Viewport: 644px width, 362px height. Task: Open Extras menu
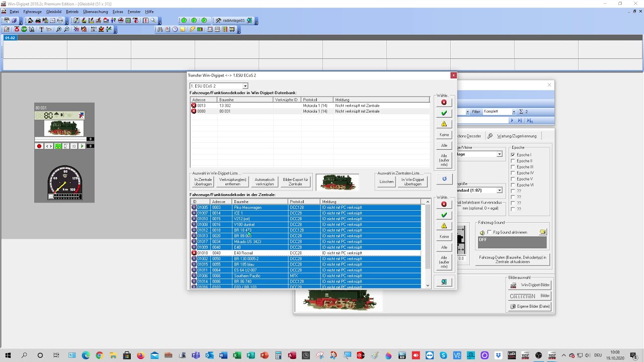tap(118, 12)
